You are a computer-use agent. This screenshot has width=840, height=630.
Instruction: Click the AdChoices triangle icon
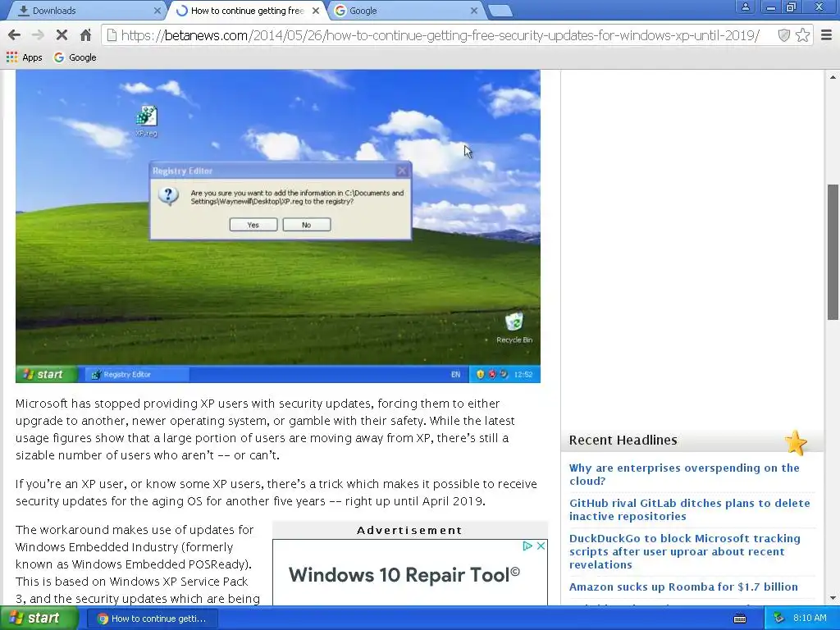click(527, 546)
